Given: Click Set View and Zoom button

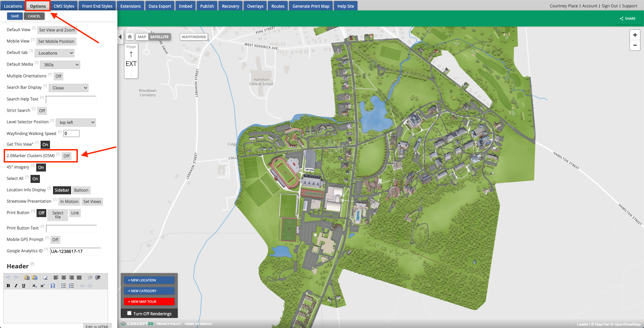Looking at the screenshot, I should (57, 30).
